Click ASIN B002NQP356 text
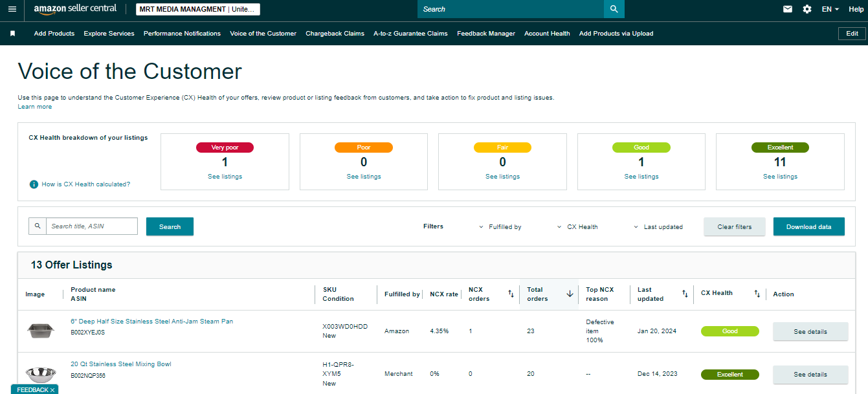The image size is (868, 394). [88, 375]
